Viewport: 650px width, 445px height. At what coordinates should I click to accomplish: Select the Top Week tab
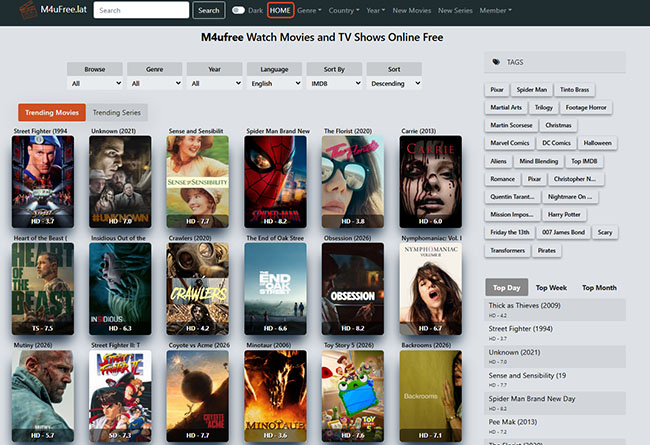click(551, 287)
